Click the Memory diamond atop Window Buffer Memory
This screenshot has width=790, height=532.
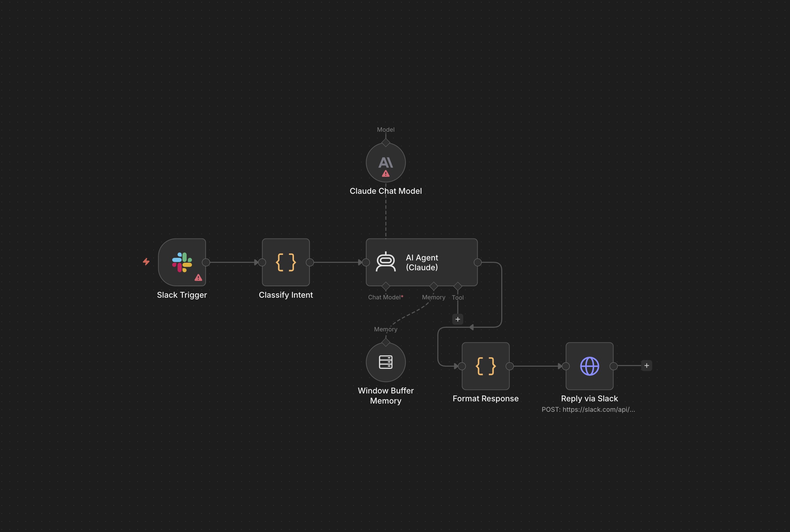tap(386, 342)
